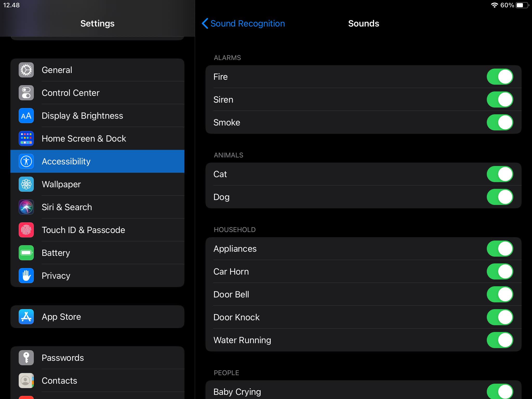Tap the Touch ID fingerprint icon
This screenshot has height=399, width=532.
tap(26, 230)
